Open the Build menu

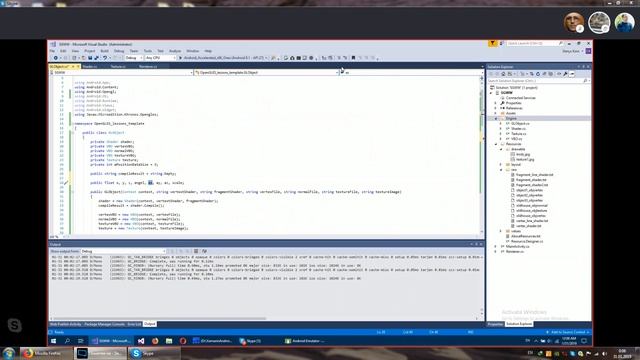pyautogui.click(x=104, y=51)
